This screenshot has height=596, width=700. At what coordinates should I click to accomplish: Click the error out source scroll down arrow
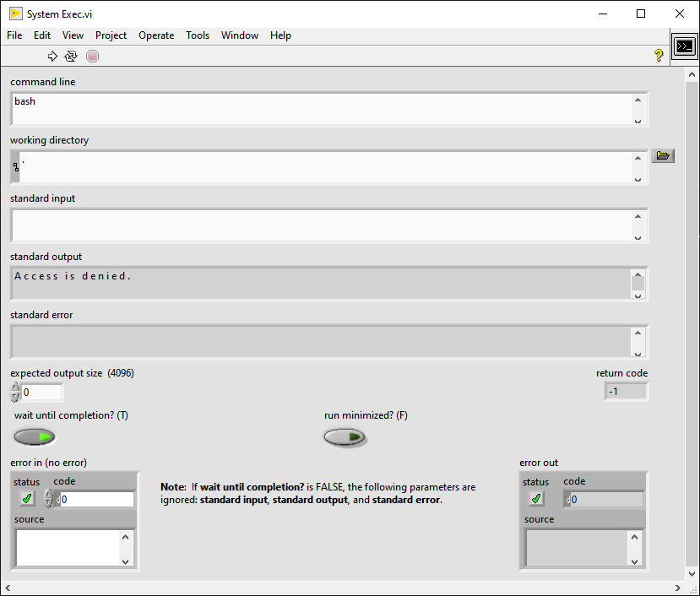[x=634, y=561]
